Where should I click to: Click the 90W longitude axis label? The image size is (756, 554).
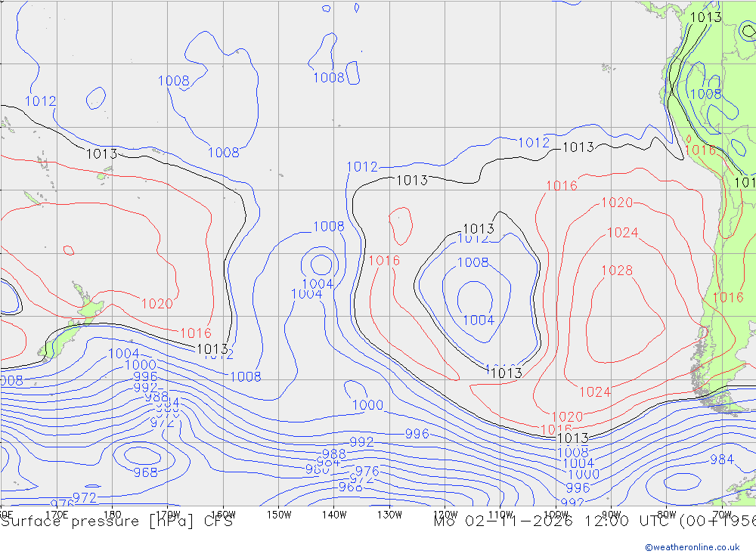(612, 515)
